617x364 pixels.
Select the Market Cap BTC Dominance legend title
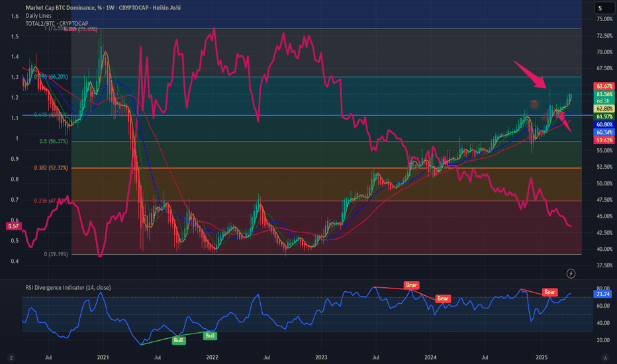pyautogui.click(x=103, y=7)
